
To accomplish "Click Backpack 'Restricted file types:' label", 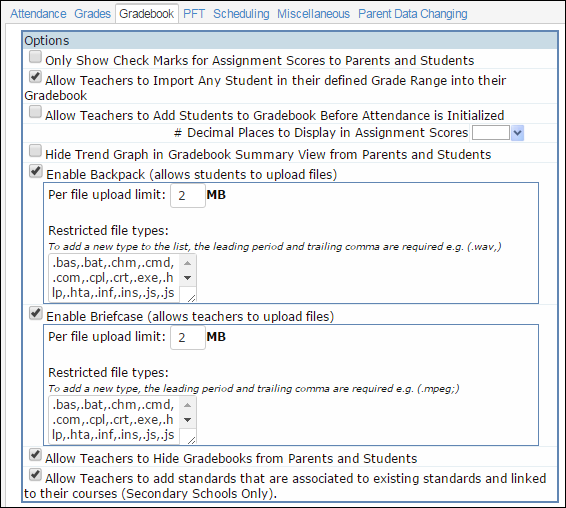I will tap(108, 230).
